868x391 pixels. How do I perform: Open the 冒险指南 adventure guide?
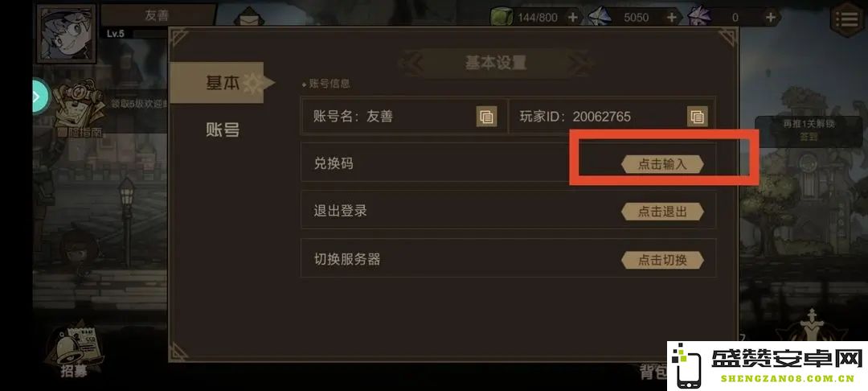pyautogui.click(x=79, y=109)
